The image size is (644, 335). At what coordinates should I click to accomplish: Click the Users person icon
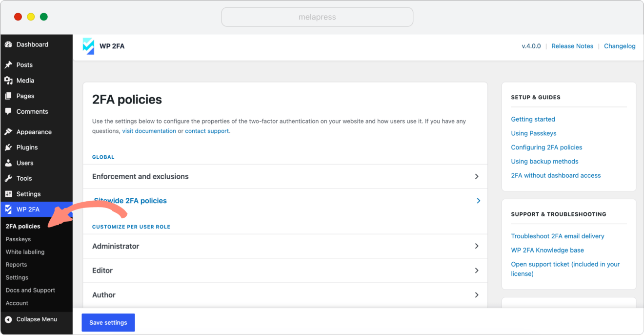pos(8,163)
